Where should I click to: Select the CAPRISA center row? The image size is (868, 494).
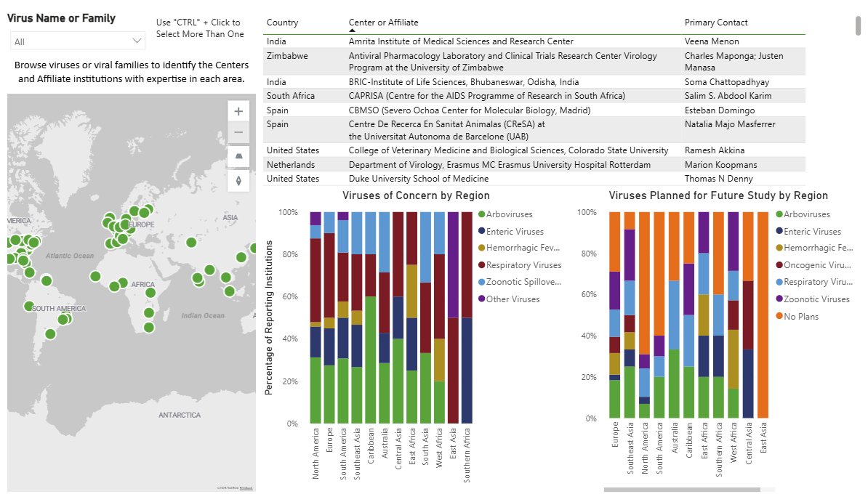[x=534, y=96]
